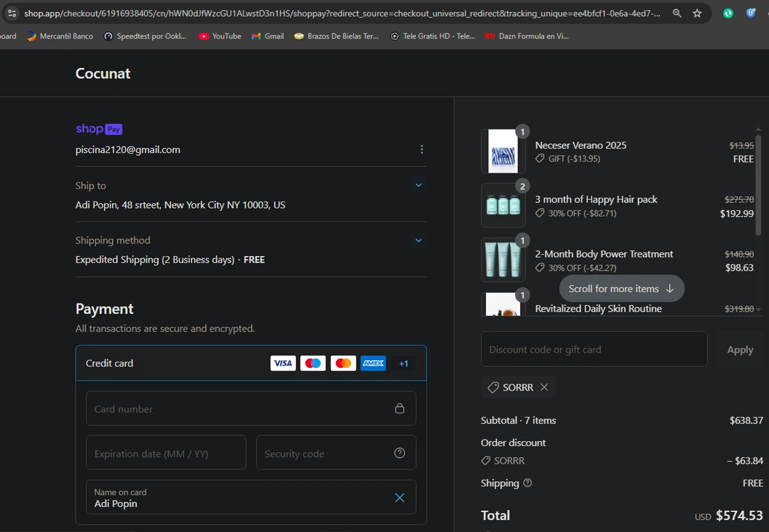Viewport: 769px width, 532px height.
Task: Focus the Card number field
Action: point(251,408)
